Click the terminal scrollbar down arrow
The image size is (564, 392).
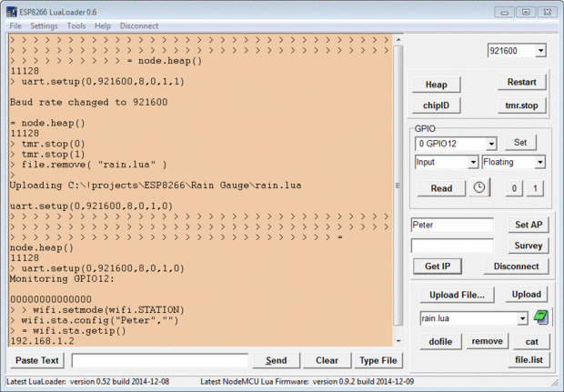click(398, 341)
